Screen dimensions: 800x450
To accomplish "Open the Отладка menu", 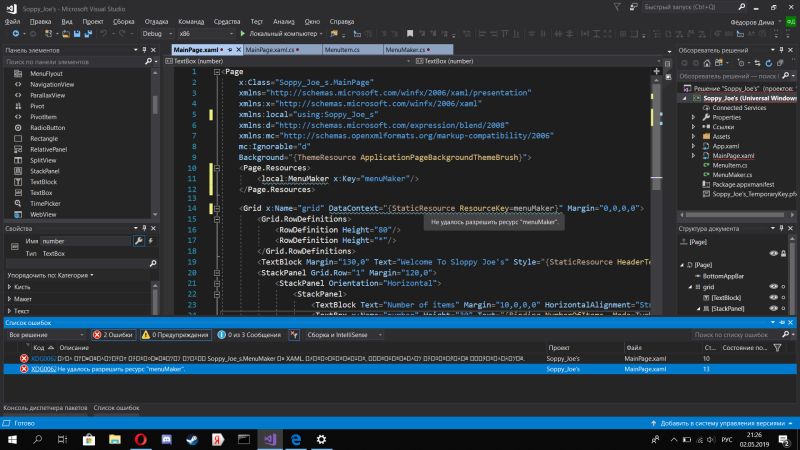I will (156, 21).
